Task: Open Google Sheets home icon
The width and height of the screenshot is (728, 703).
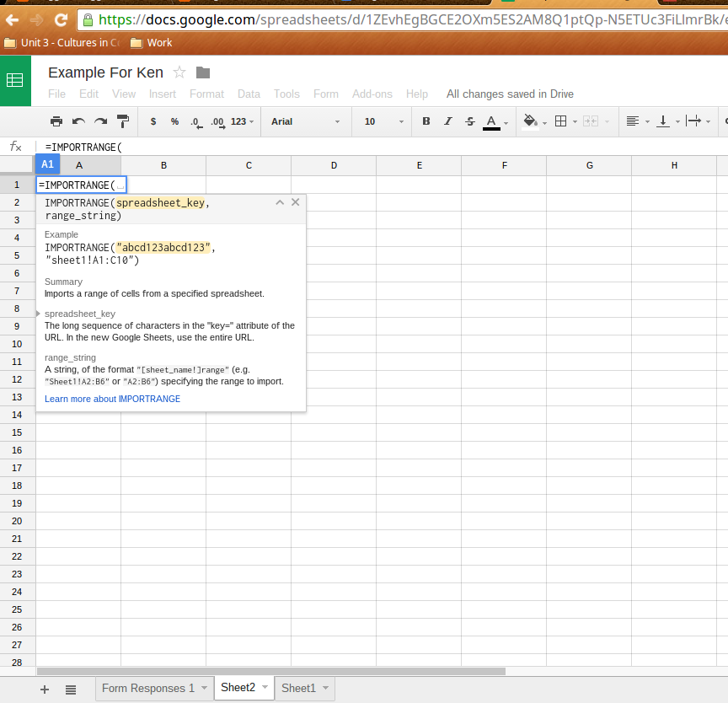Action: point(15,80)
